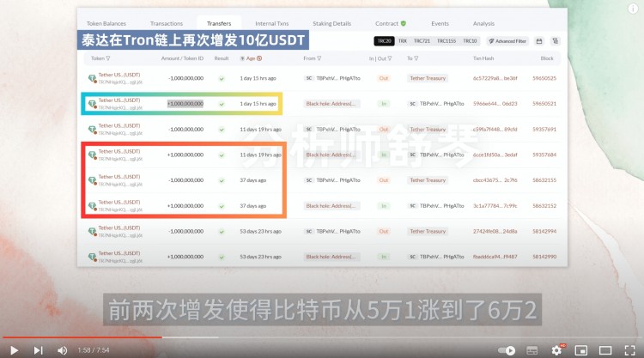Image resolution: width=644 pixels, height=358 pixels.
Task: Open block 59650525
Action: coord(544,78)
